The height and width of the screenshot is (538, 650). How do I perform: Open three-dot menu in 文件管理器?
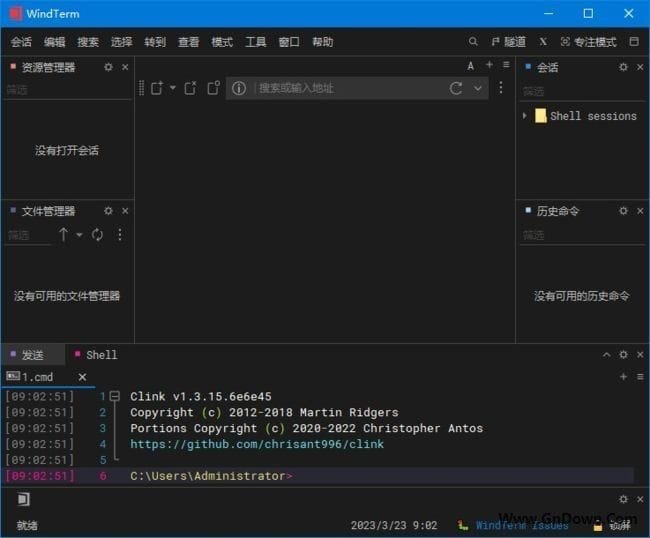point(120,235)
